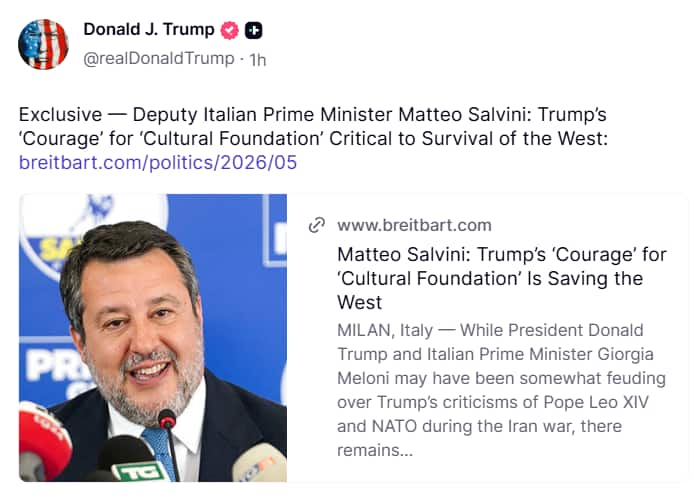The height and width of the screenshot is (504, 693).
Task: Click the 1h post timestamp
Action: [258, 59]
